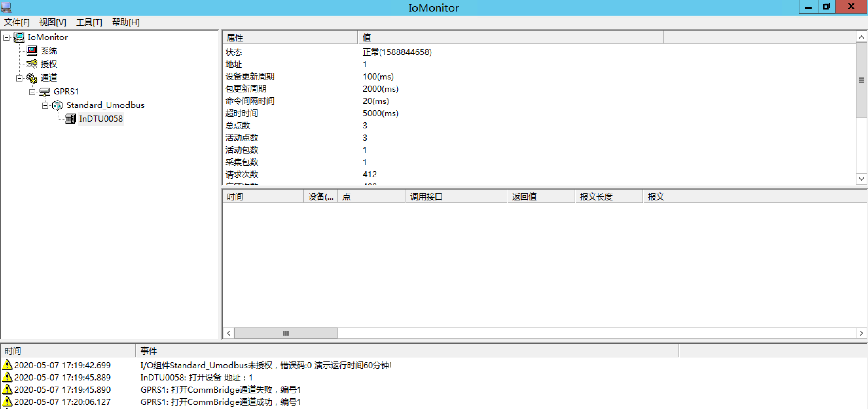Click warning icon of first event row
868x409 pixels.
click(7, 365)
